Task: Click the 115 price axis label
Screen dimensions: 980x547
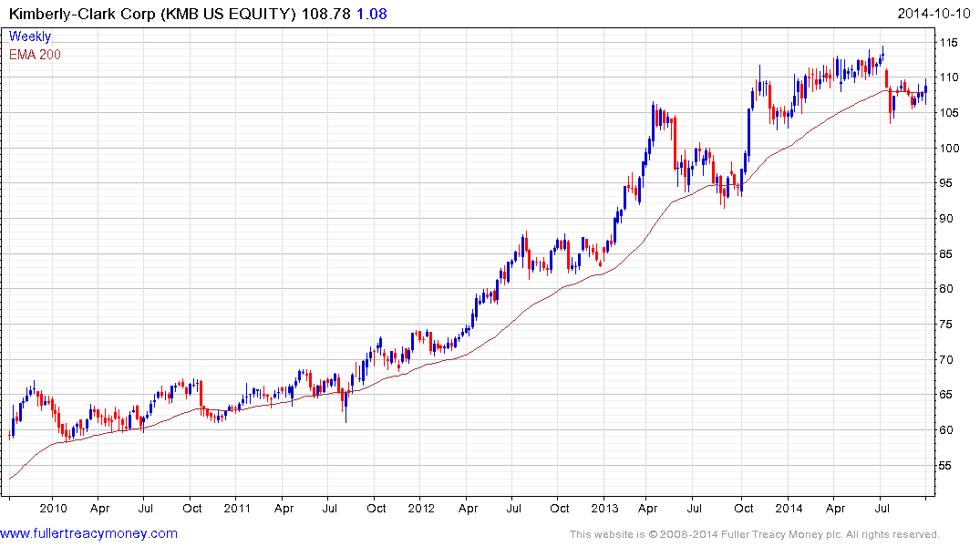Action: (x=948, y=43)
